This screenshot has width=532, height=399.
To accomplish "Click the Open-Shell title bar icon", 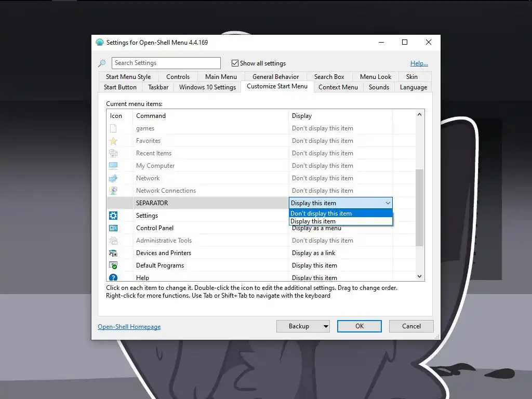I will coord(99,43).
